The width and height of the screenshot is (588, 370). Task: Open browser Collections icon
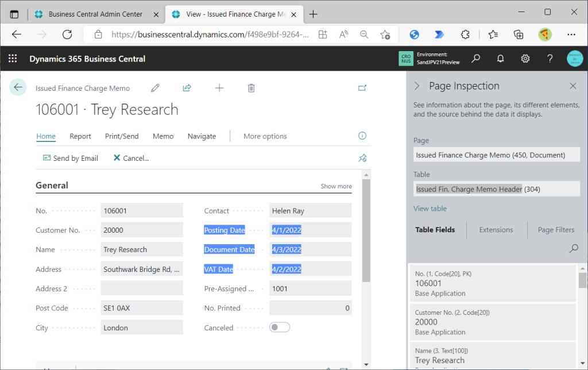point(519,34)
